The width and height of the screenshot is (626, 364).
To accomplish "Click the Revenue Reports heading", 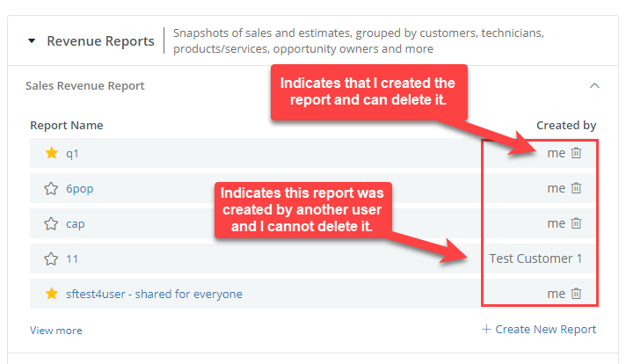I will pyautogui.click(x=100, y=41).
